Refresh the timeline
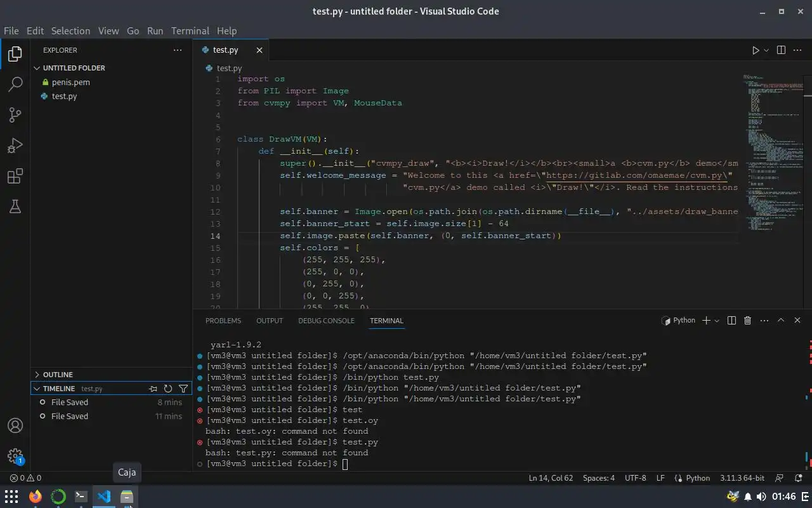This screenshot has height=508, width=812. 168,389
